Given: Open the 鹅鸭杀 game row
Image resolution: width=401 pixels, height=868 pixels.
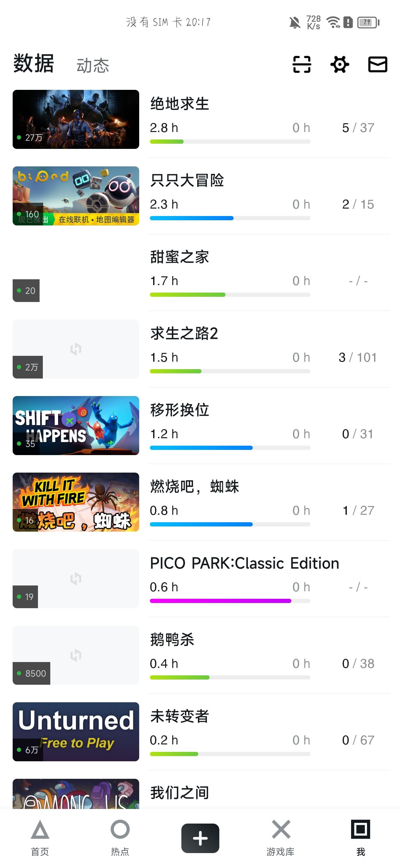Looking at the screenshot, I should click(x=201, y=655).
